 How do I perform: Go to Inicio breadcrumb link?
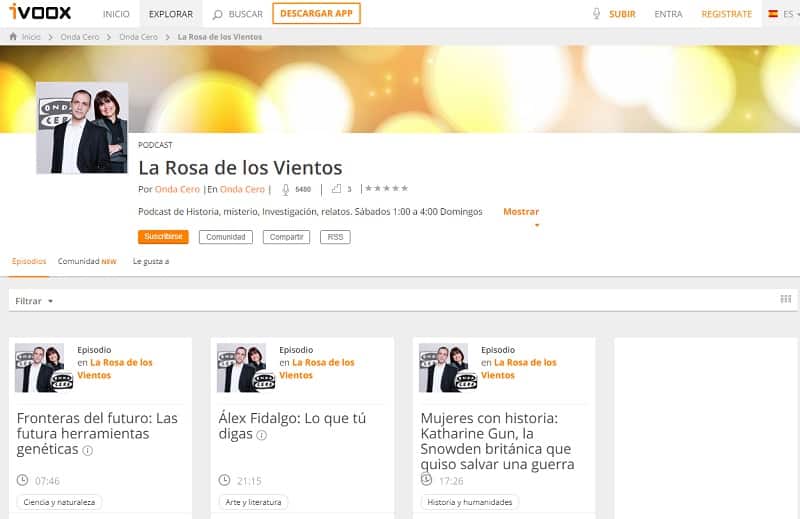[31, 37]
